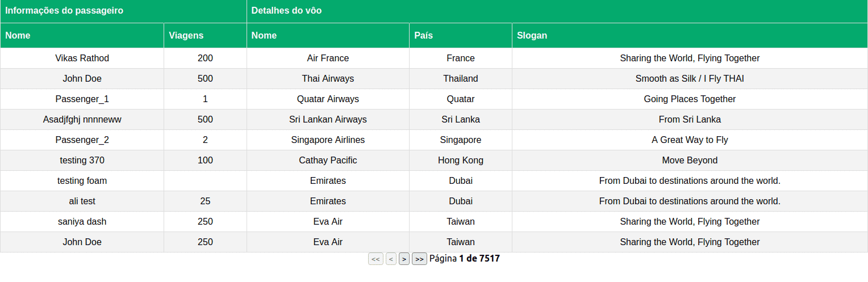868x282 pixels.
Task: Click the Cathay Pacific cell
Action: [328, 161]
